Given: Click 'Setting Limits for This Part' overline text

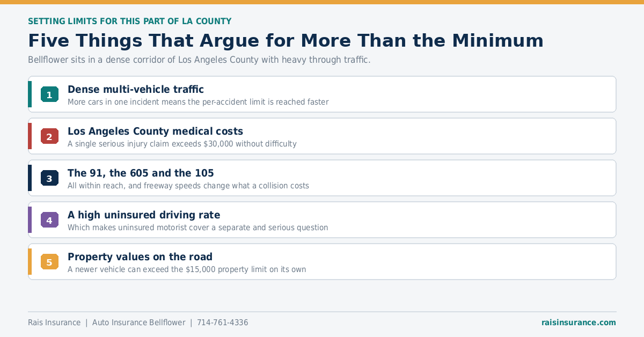Looking at the screenshot, I should pos(130,21).
